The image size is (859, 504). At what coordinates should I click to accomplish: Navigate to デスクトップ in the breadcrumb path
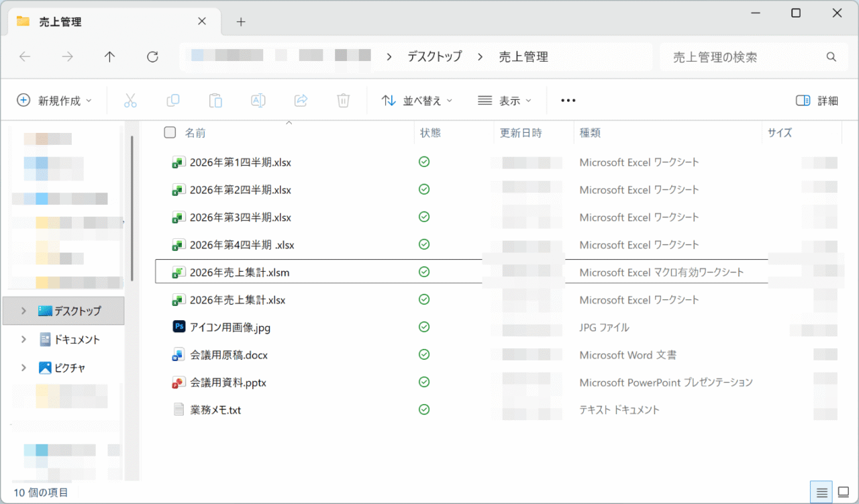click(x=434, y=56)
